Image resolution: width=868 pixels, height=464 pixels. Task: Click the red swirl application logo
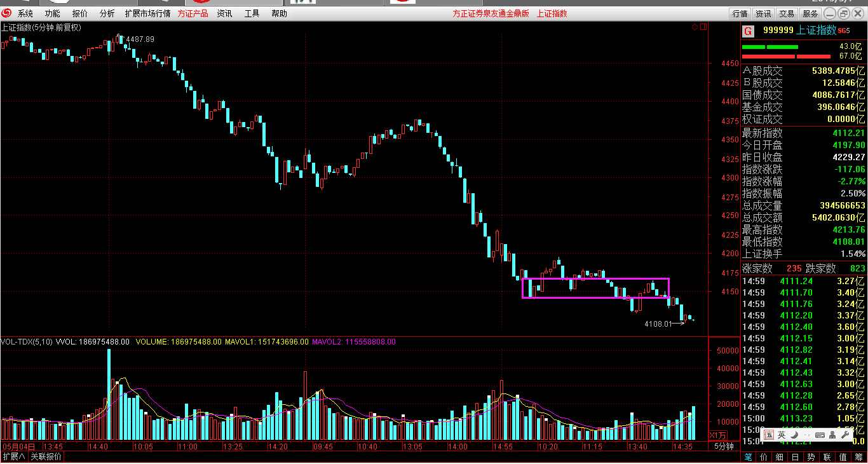click(x=6, y=13)
